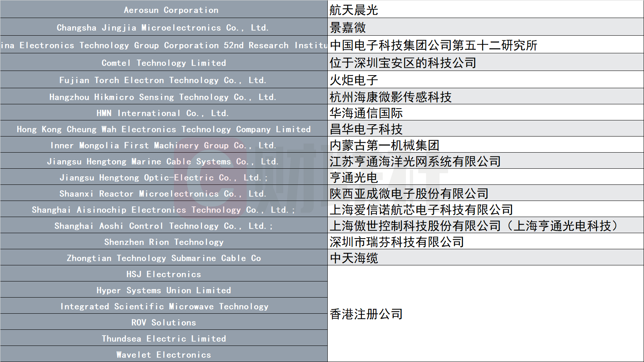Click the HMN International Co., Ltd. cell
The width and height of the screenshot is (644, 362).
(164, 113)
